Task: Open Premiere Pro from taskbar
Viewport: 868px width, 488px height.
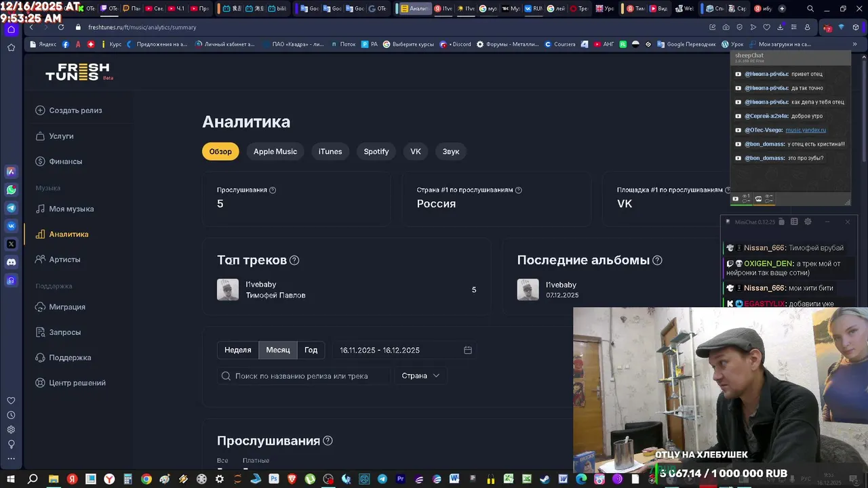Action: pyautogui.click(x=401, y=479)
